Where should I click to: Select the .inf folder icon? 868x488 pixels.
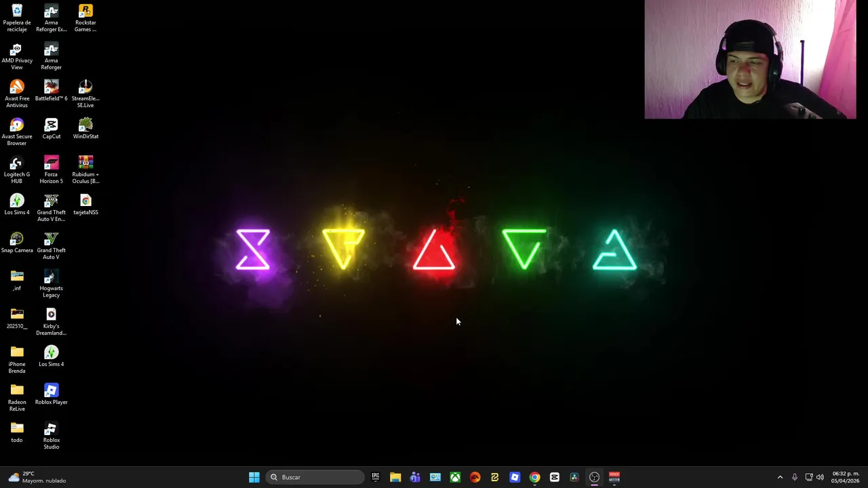click(x=17, y=281)
